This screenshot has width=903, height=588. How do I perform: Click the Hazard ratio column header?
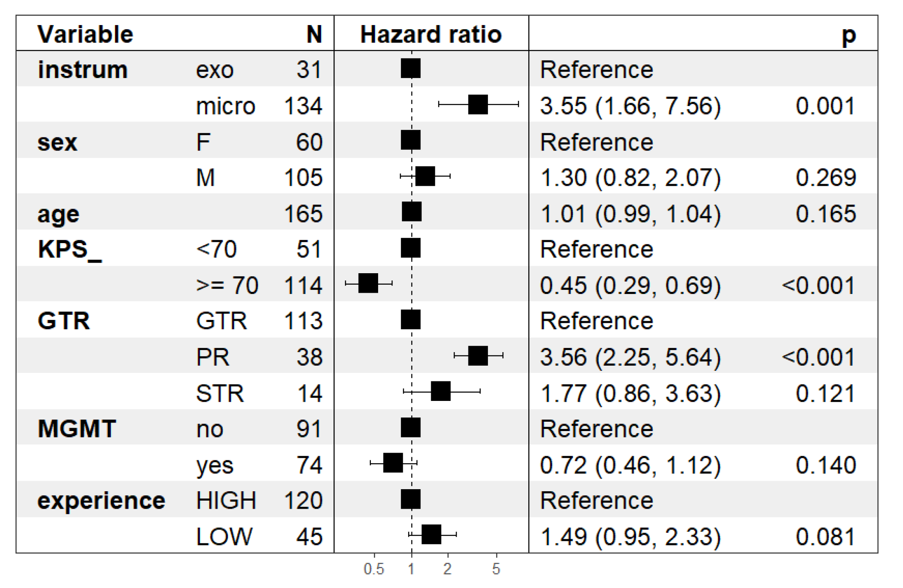coord(431,34)
